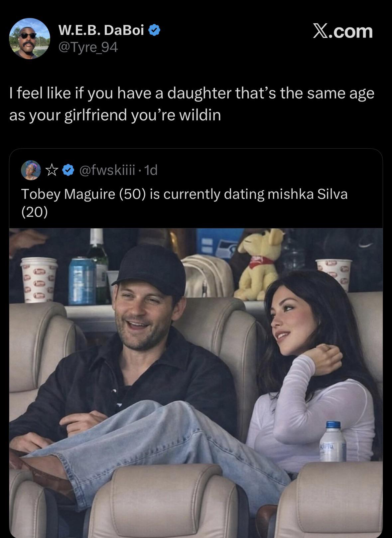Click the quoted tweet's blue verified checkmark
392x538 pixels.
click(x=68, y=171)
